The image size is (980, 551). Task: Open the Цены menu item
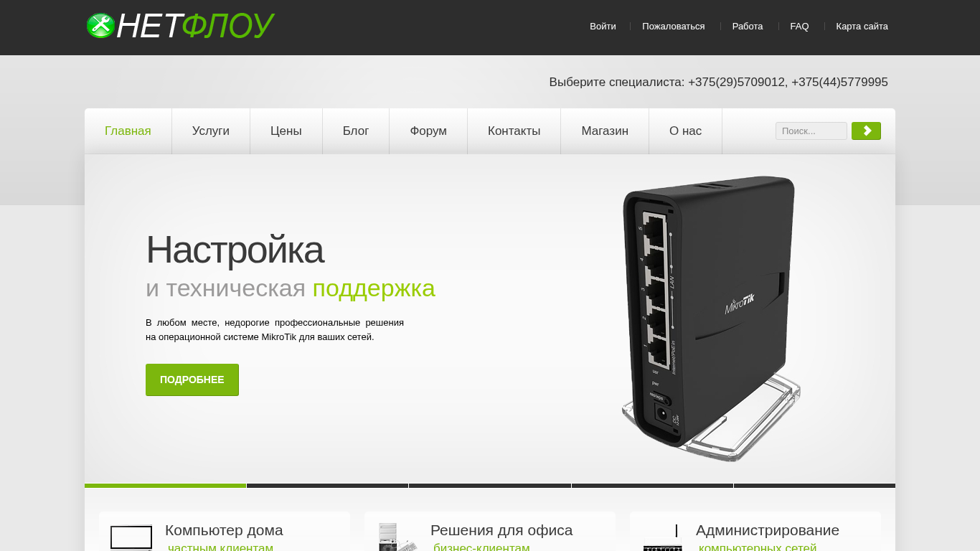pos(286,131)
